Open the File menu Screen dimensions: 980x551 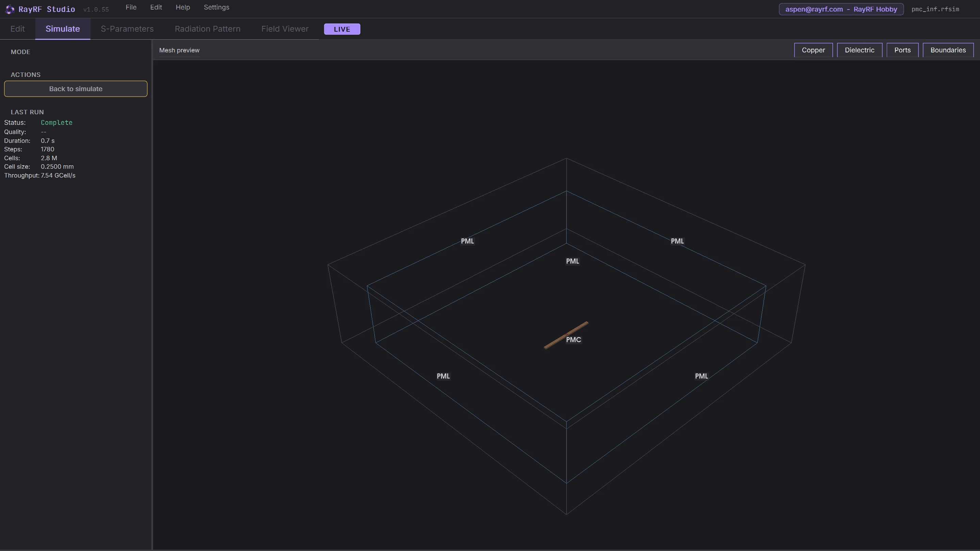pos(131,7)
